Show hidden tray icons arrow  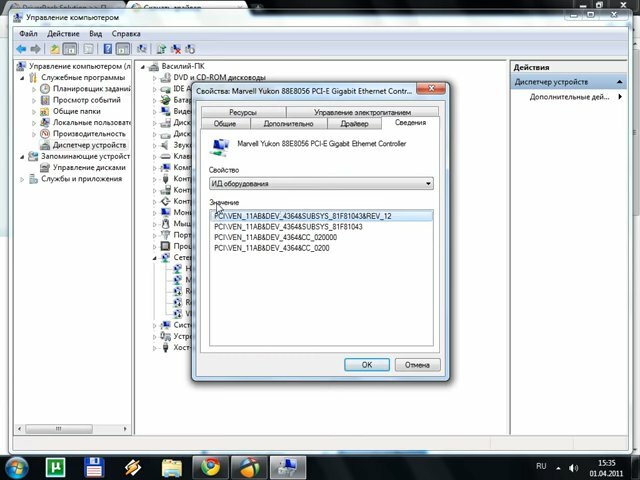[558, 468]
